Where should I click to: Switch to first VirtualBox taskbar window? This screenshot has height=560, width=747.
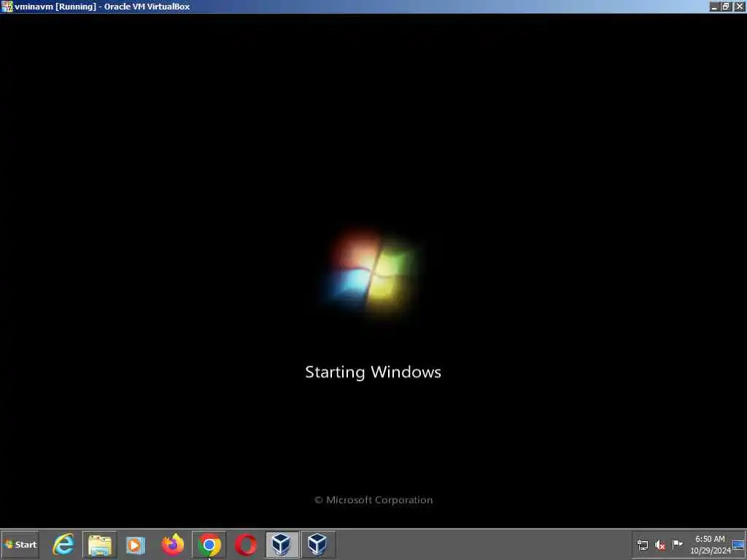[x=282, y=544]
